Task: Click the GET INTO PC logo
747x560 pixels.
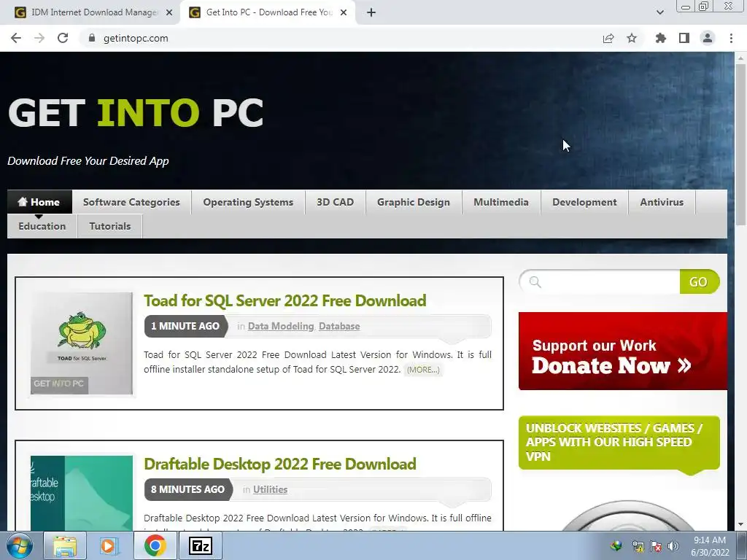Action: click(x=136, y=112)
